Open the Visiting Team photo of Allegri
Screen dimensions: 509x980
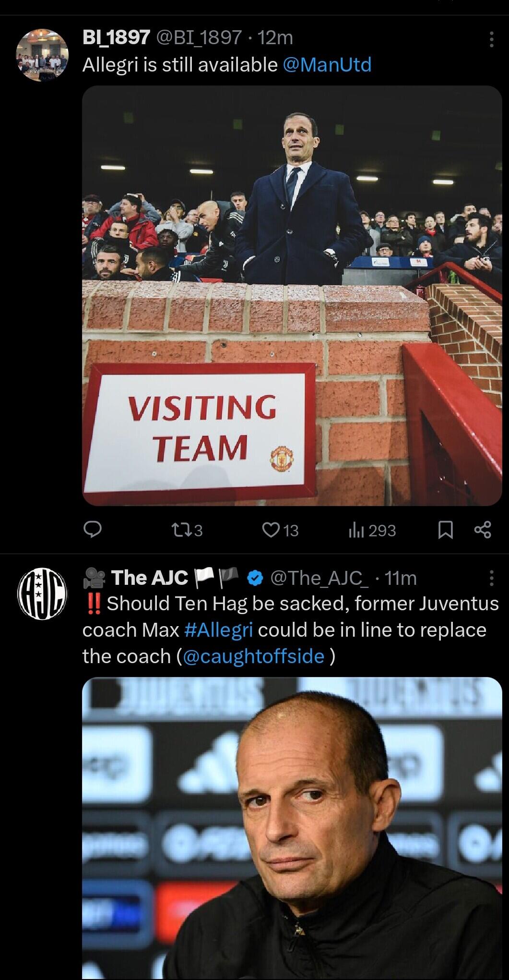click(x=292, y=296)
